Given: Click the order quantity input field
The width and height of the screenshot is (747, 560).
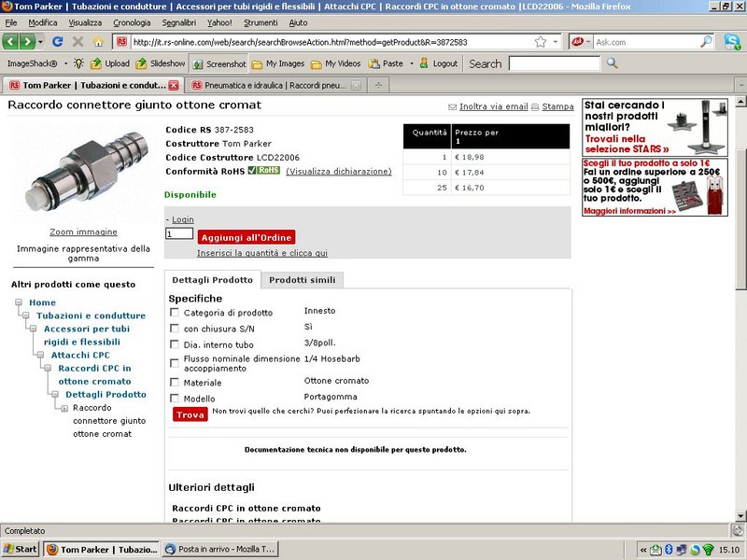Looking at the screenshot, I should pos(179,234).
